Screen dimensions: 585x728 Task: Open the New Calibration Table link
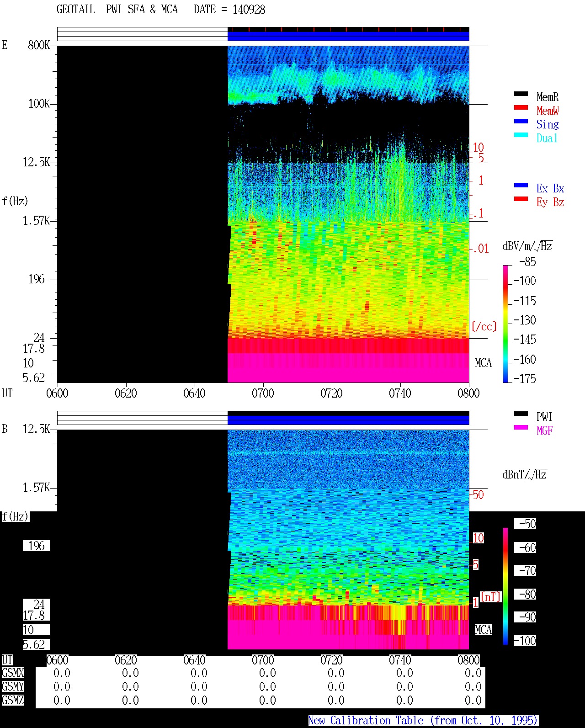pyautogui.click(x=423, y=720)
